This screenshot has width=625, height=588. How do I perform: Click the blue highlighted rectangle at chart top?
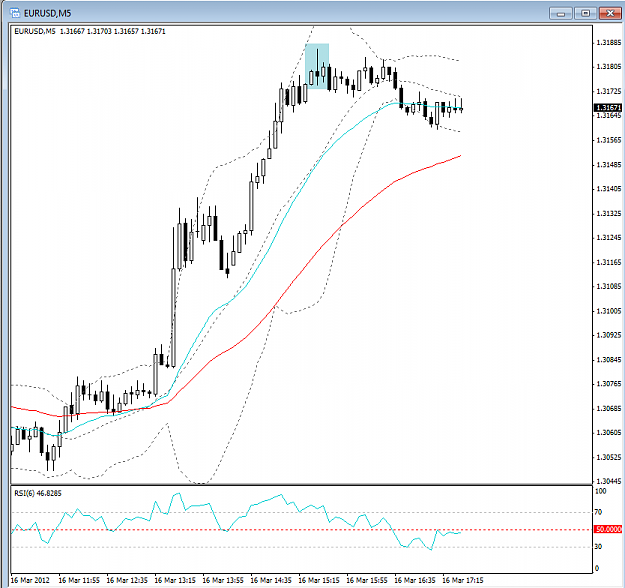click(x=317, y=66)
